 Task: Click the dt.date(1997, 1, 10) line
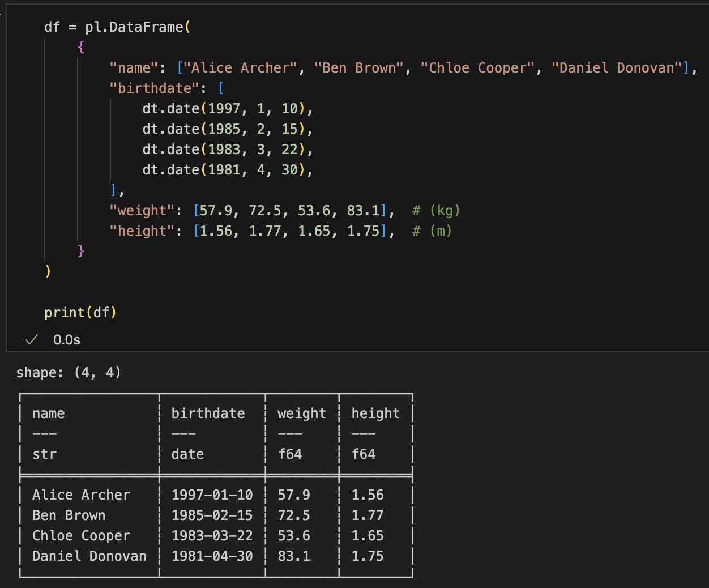pos(227,109)
